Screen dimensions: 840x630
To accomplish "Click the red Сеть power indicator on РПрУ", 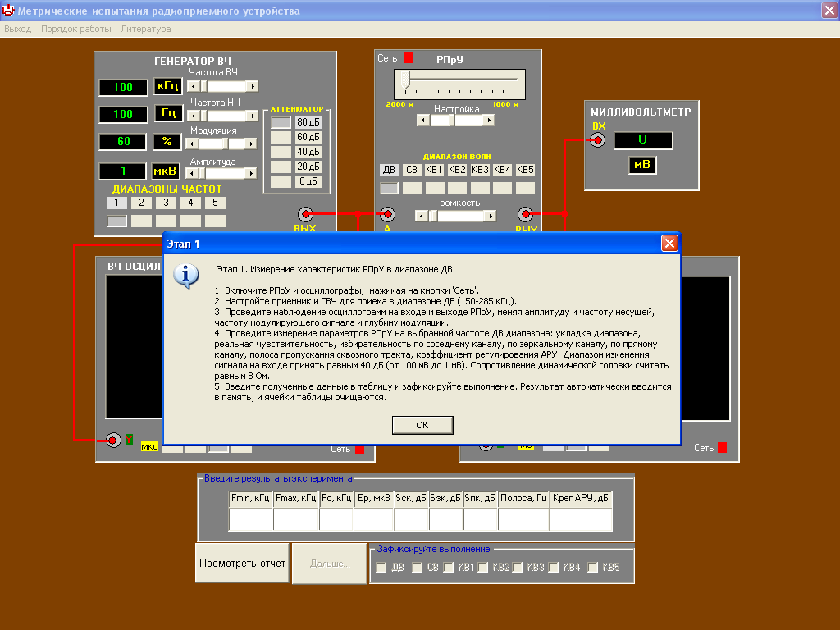I will [x=409, y=58].
